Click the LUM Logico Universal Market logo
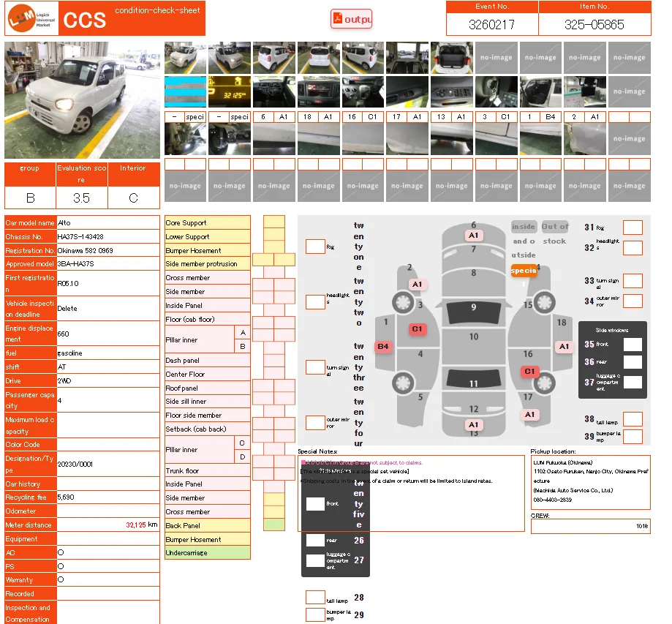672x624 pixels. click(28, 19)
